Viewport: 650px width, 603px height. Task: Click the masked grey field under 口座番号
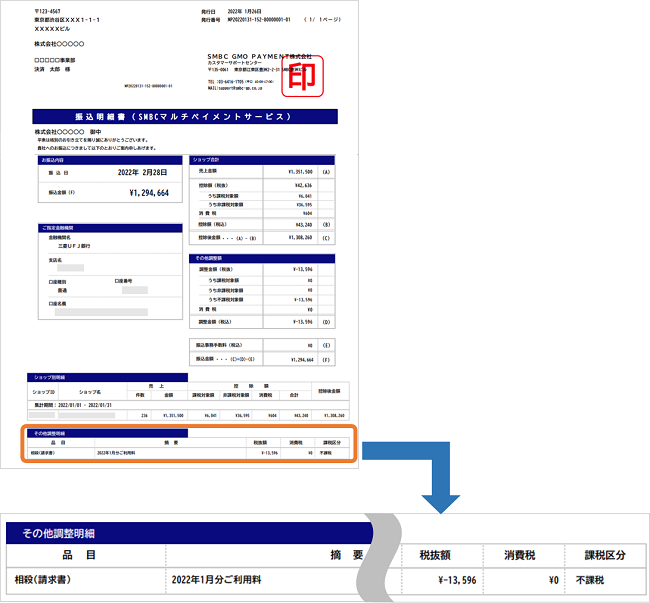pos(135,290)
